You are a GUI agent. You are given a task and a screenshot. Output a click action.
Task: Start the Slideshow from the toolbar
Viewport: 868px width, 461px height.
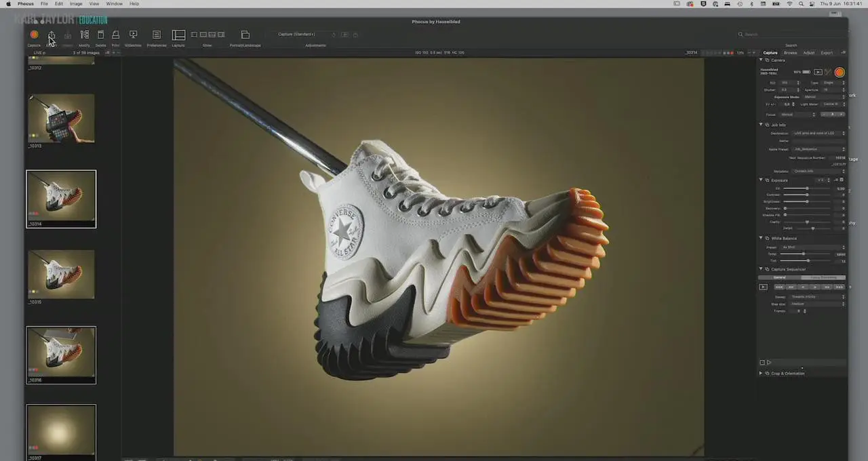[133, 35]
